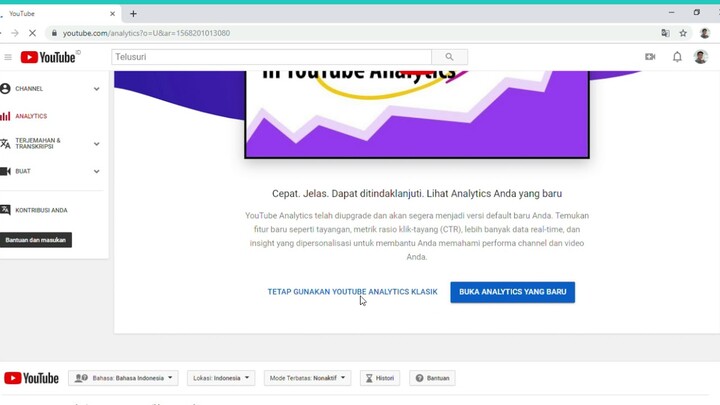Click the Channel person icon in sidebar

pyautogui.click(x=6, y=89)
